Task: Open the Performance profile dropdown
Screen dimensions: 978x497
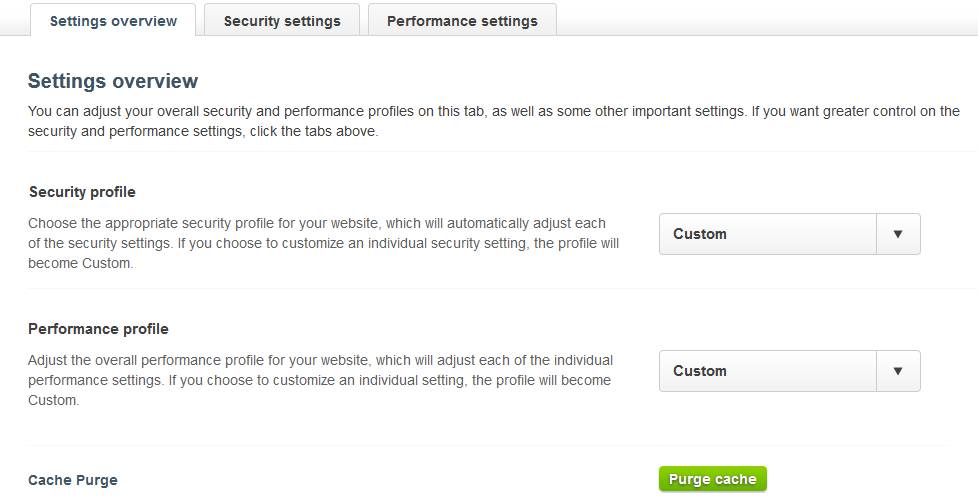Action: (768, 371)
